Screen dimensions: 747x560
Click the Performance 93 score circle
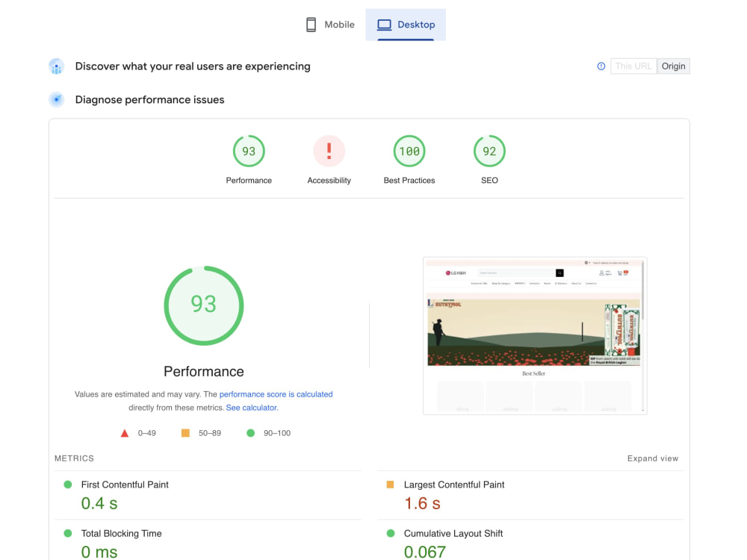click(x=249, y=151)
